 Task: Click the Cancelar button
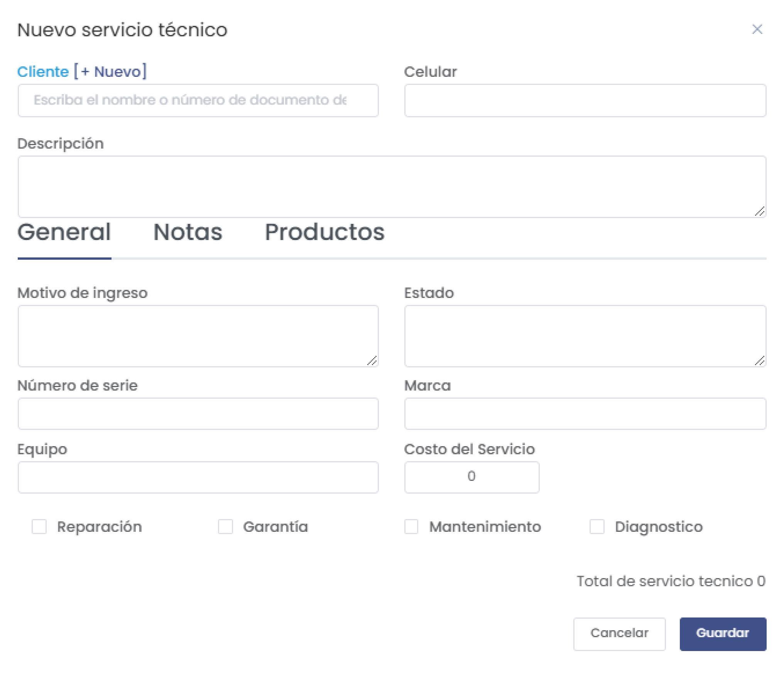tap(619, 633)
